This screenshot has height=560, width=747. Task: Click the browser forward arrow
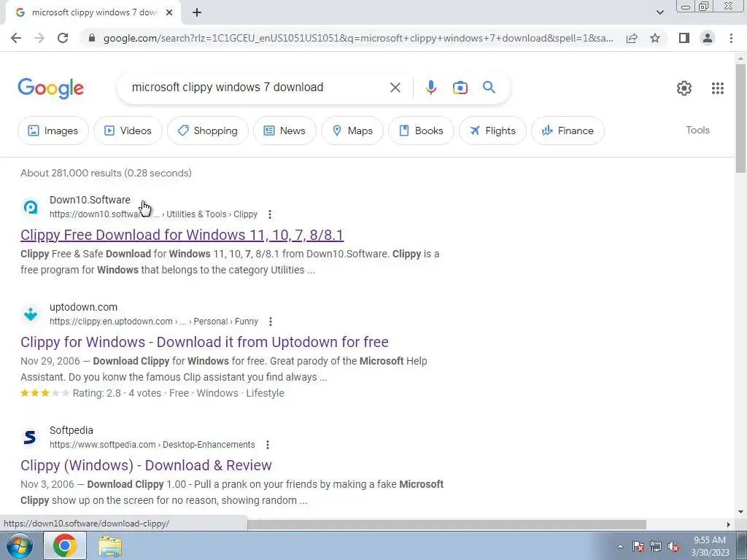click(39, 38)
